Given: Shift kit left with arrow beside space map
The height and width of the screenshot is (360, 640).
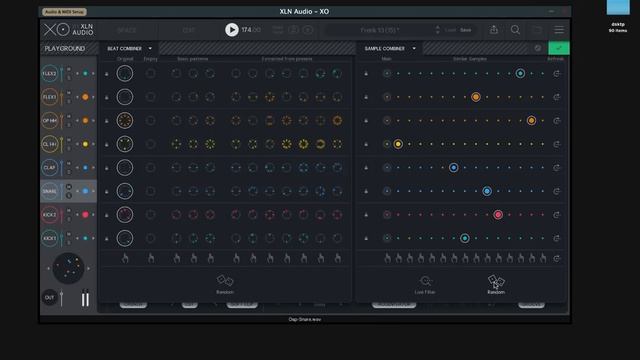Looking at the screenshot, I should point(49,268).
